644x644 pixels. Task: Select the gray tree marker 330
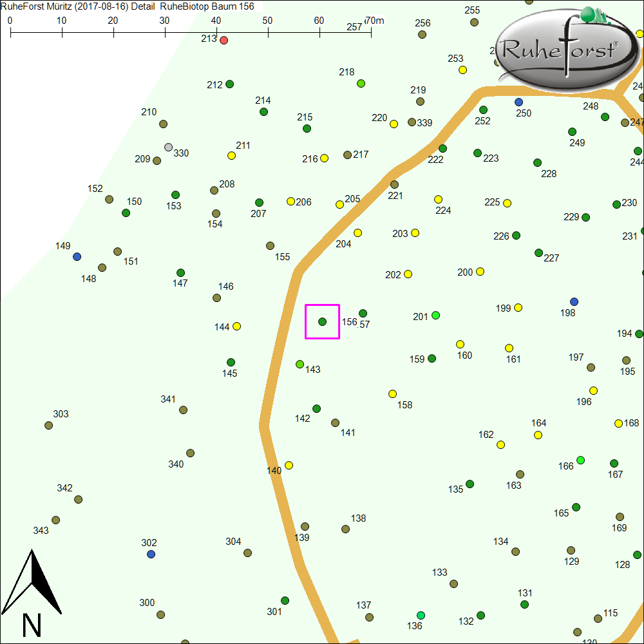pos(168,147)
